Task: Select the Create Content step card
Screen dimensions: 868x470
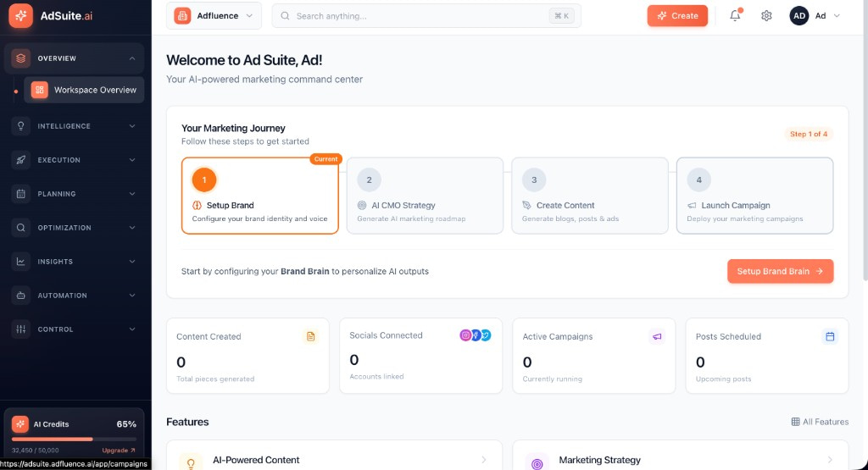Action: (x=590, y=196)
